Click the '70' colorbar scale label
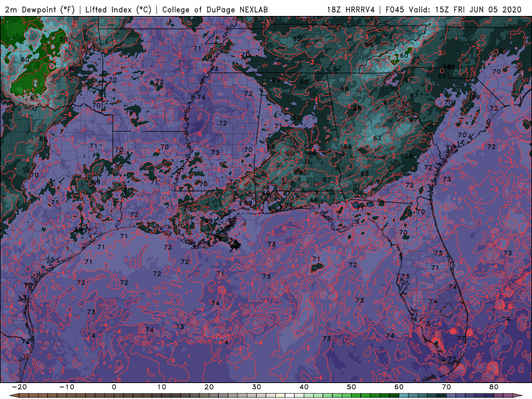Viewport: 532px width, 399px height. pos(446,387)
